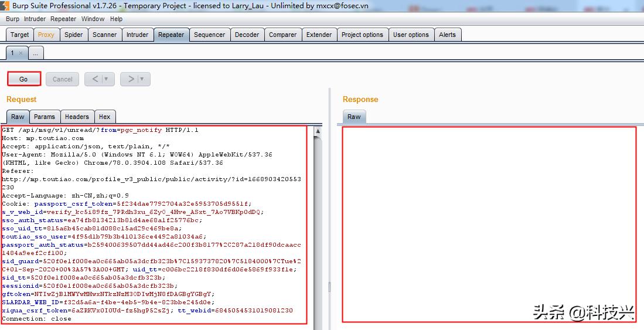
Task: Click inside the empty Response text area
Action: point(489,224)
